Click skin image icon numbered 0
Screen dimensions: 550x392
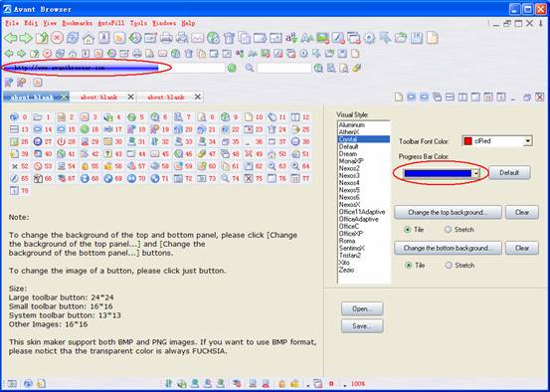pyautogui.click(x=14, y=117)
